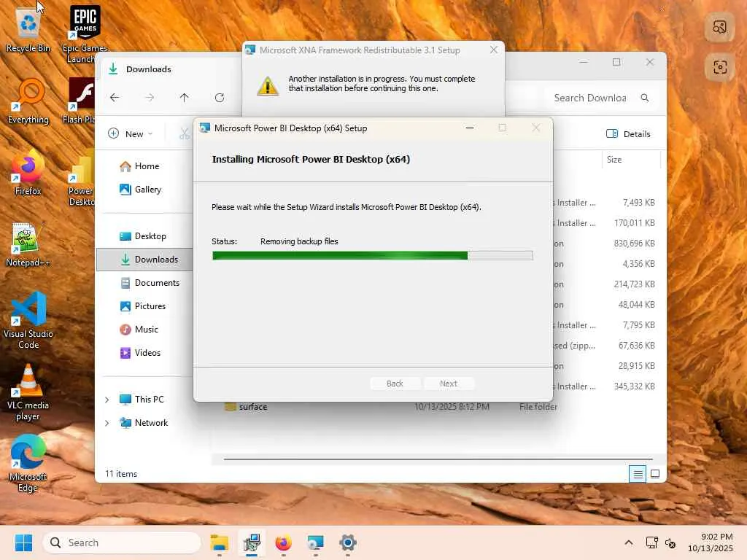The image size is (747, 560).
Task: Click the top screen capture overlay icon
Action: point(720,27)
